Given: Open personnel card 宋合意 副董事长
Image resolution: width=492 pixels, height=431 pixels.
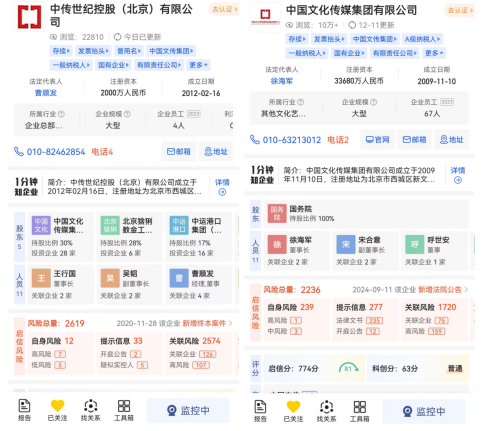Looking at the screenshot, I should (365, 250).
